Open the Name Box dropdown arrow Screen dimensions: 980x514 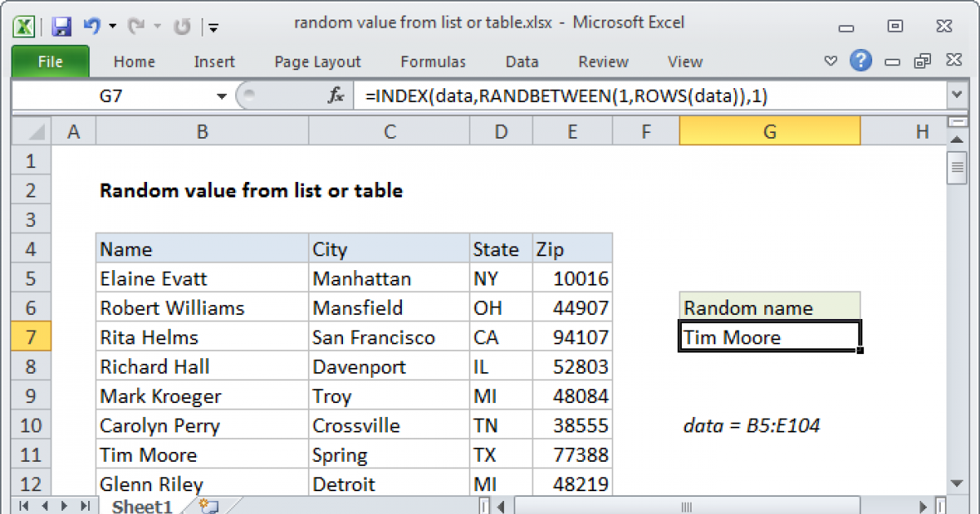coord(221,96)
